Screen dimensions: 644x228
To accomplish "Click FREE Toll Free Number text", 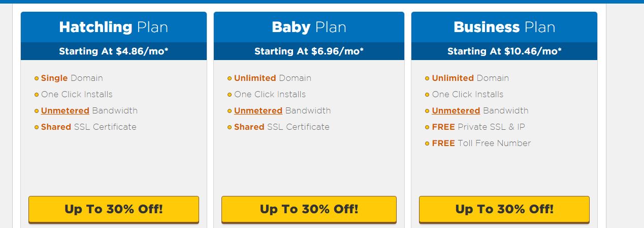I will pos(481,143).
